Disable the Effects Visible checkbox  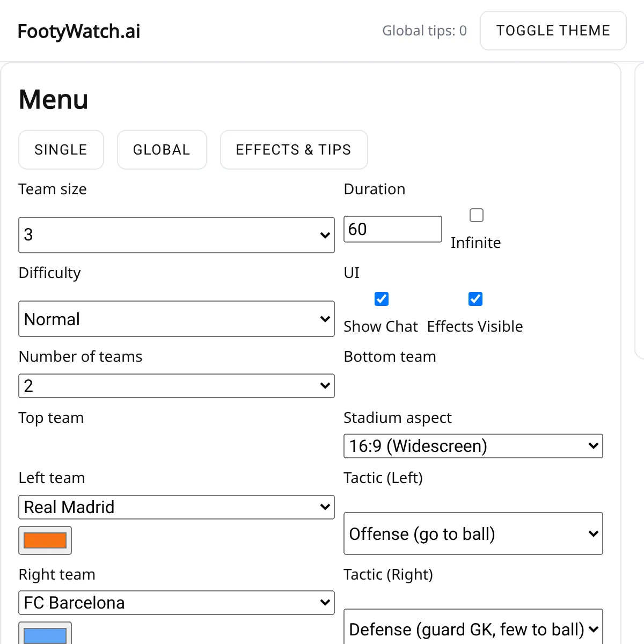tap(475, 299)
